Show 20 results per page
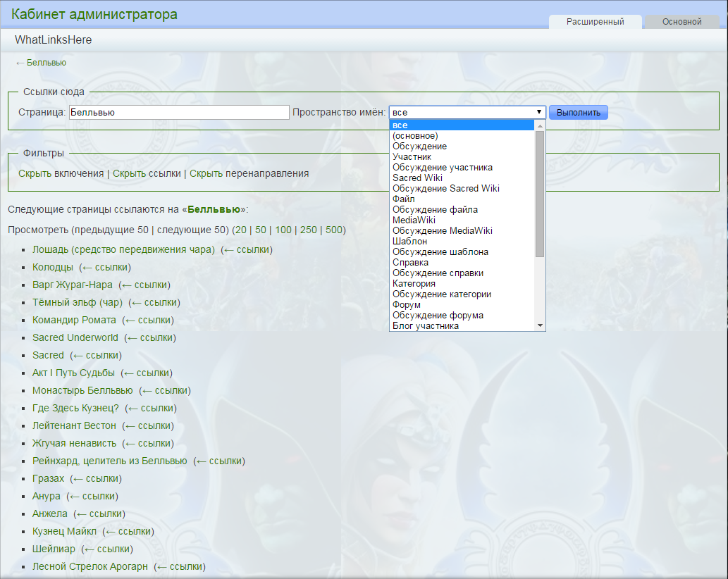728x579 pixels. click(241, 230)
